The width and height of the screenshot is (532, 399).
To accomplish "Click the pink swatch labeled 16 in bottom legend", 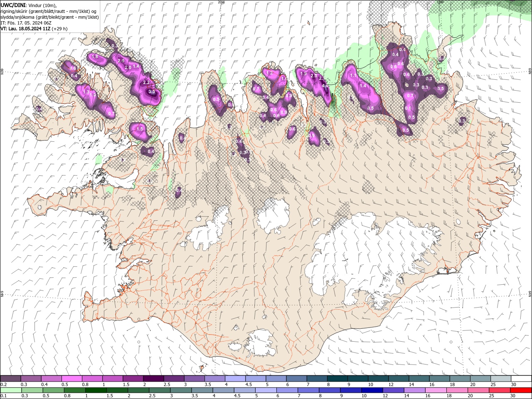I will [x=436, y=390].
